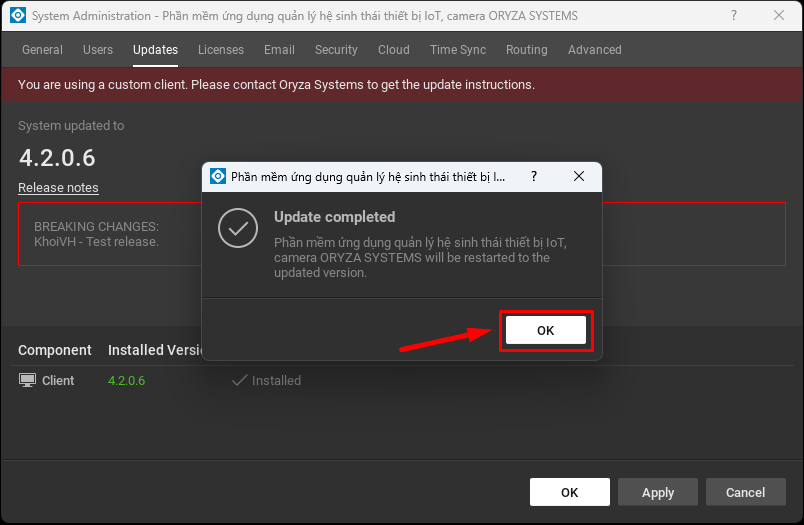Click the checkmark circle icon in the dialog

coord(238,228)
